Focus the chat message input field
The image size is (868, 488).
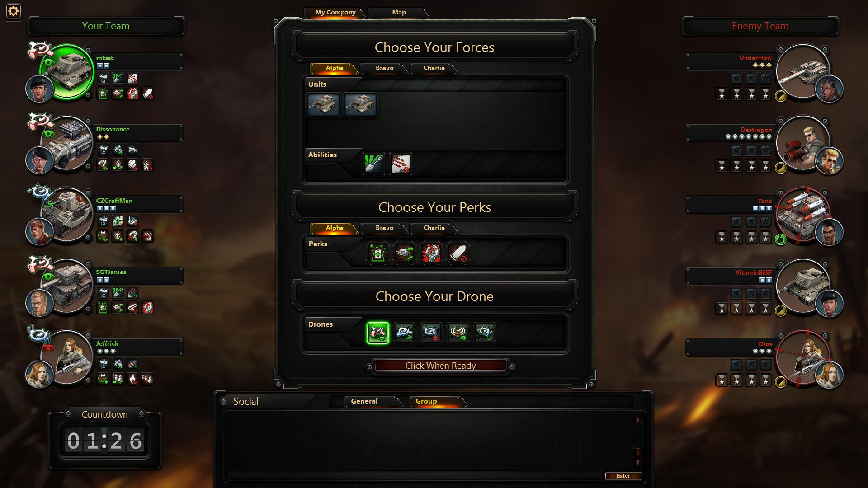[x=416, y=476]
